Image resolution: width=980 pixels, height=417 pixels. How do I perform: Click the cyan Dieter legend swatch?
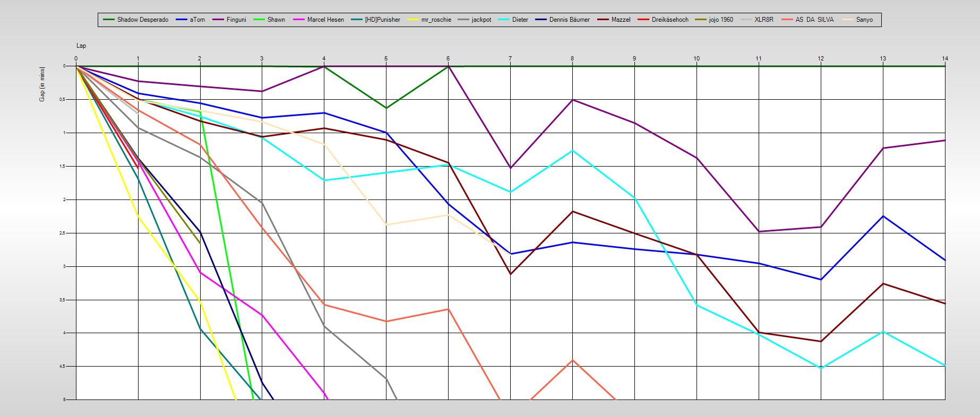(x=504, y=20)
